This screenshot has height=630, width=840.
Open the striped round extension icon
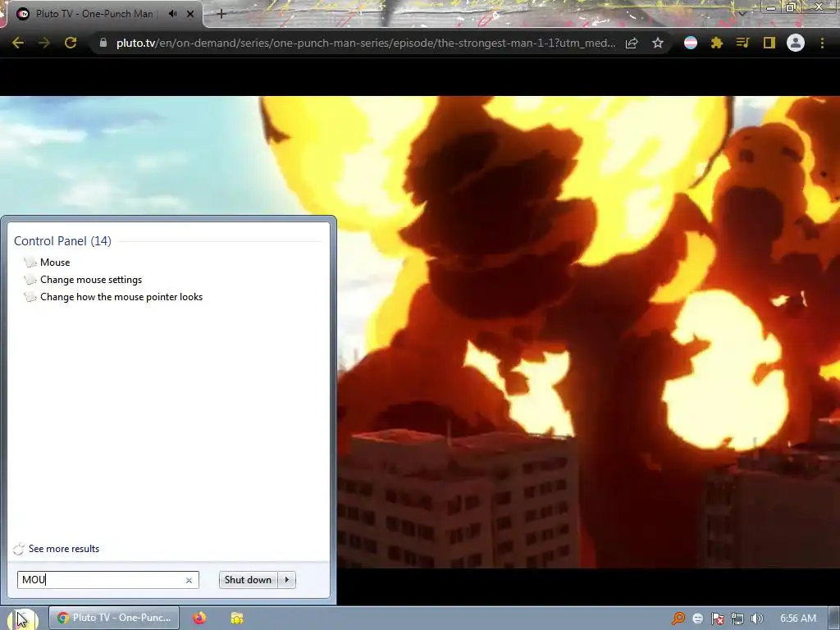coord(691,43)
